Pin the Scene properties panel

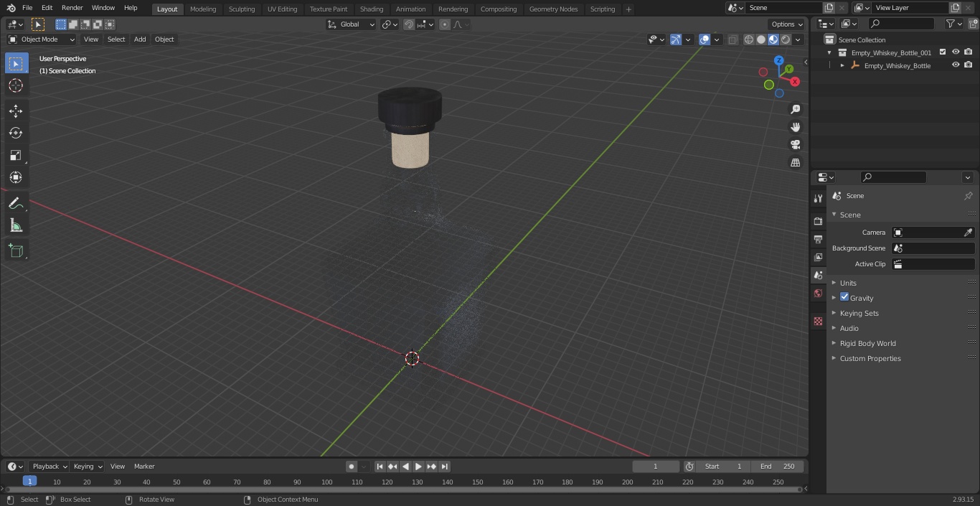(x=968, y=196)
